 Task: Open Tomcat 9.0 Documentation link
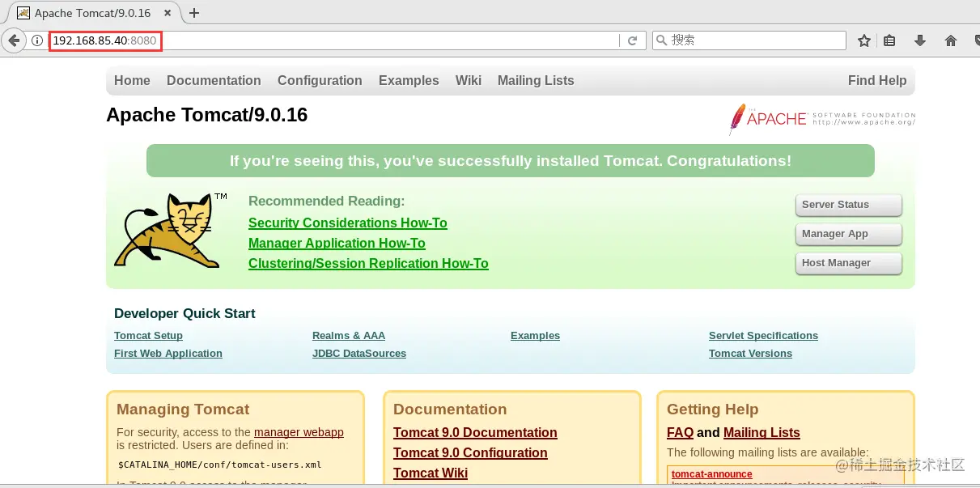click(475, 432)
